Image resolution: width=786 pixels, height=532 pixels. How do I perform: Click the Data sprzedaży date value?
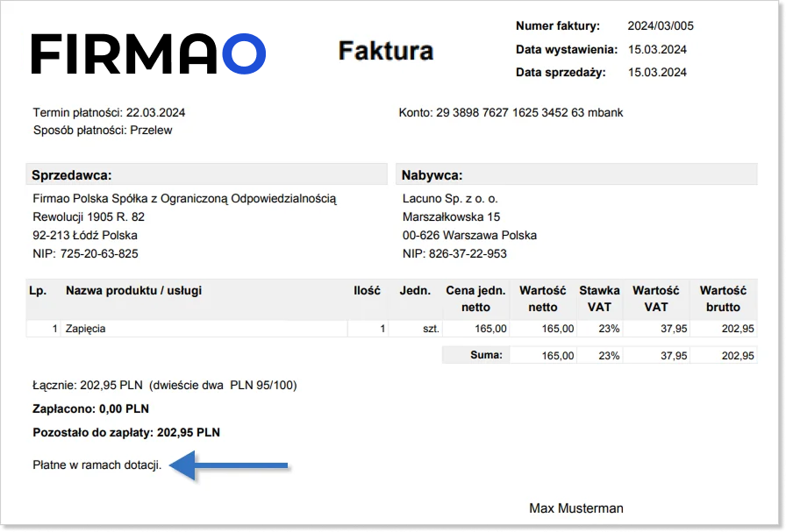658,73
